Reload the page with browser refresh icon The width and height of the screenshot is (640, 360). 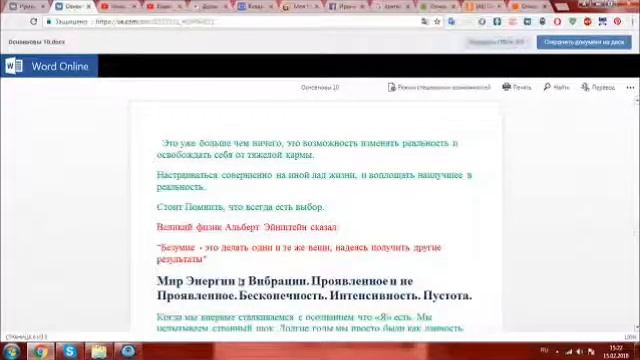pyautogui.click(x=33, y=21)
